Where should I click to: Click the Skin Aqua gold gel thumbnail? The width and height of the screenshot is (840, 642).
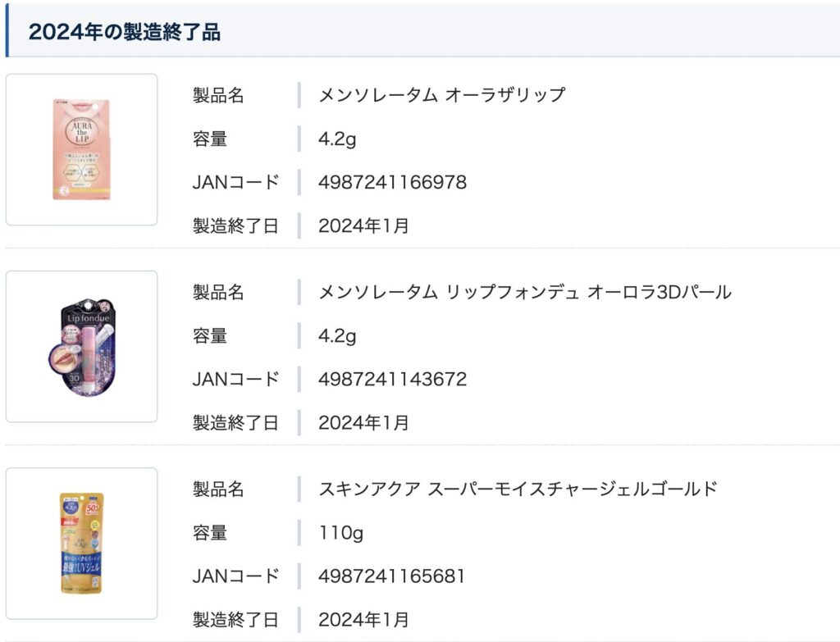click(81, 544)
